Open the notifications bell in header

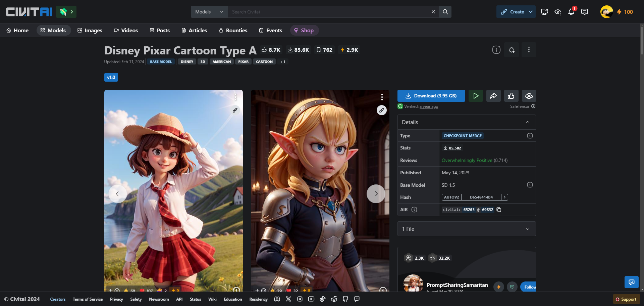[571, 12]
